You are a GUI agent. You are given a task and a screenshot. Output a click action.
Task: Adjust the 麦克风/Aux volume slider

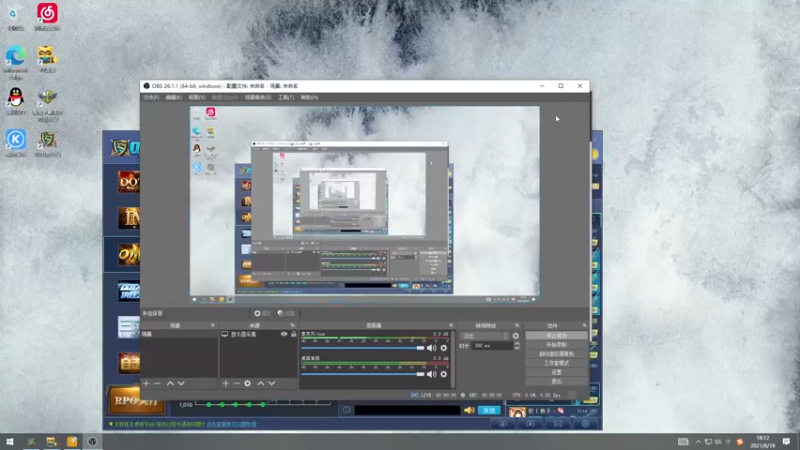pyautogui.click(x=362, y=348)
